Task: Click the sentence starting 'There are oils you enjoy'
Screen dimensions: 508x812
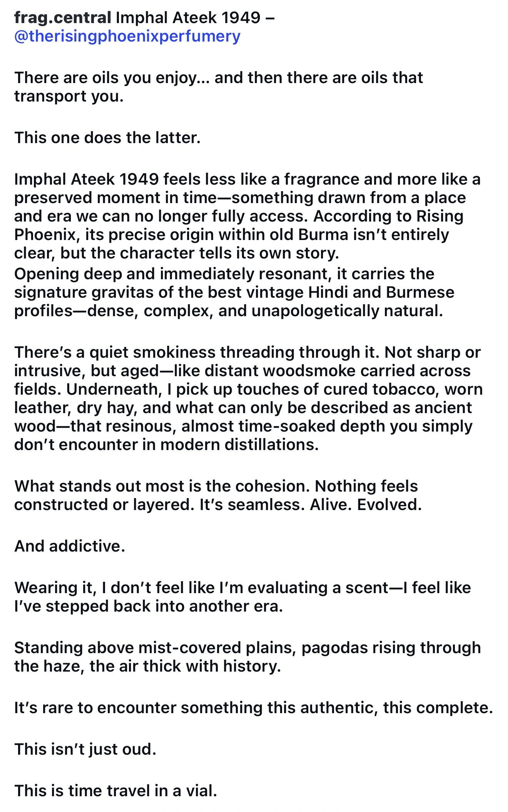Action: point(219,87)
